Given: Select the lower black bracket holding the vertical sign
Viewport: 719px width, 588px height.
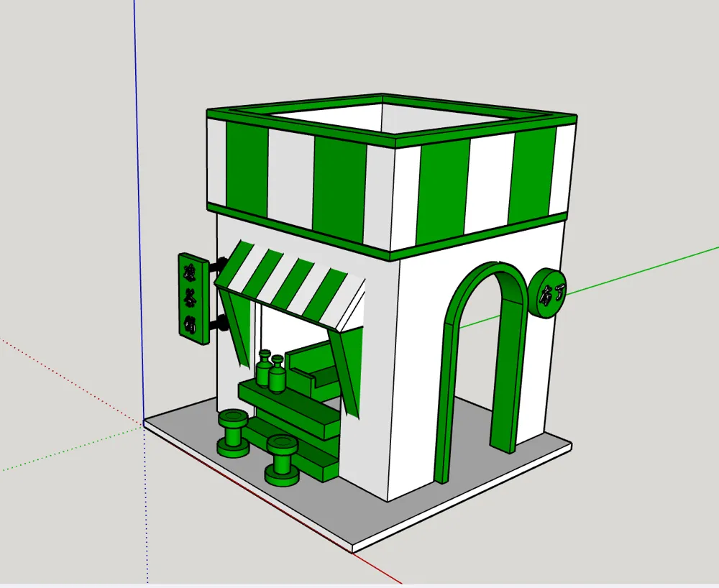Looking at the screenshot, I should point(219,323).
